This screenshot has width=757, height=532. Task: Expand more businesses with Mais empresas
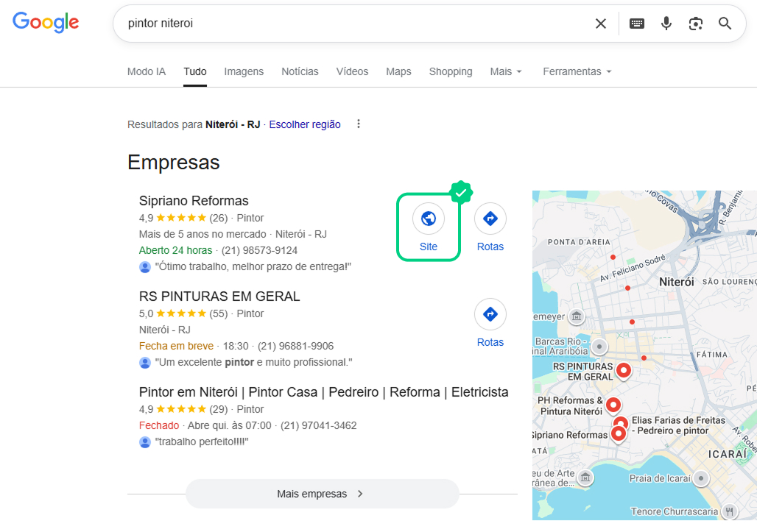tap(322, 494)
